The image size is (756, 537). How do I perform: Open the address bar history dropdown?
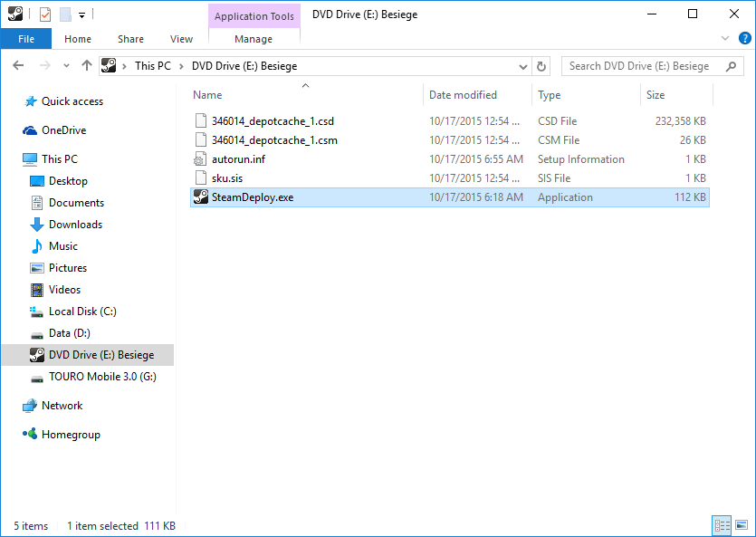(x=522, y=66)
